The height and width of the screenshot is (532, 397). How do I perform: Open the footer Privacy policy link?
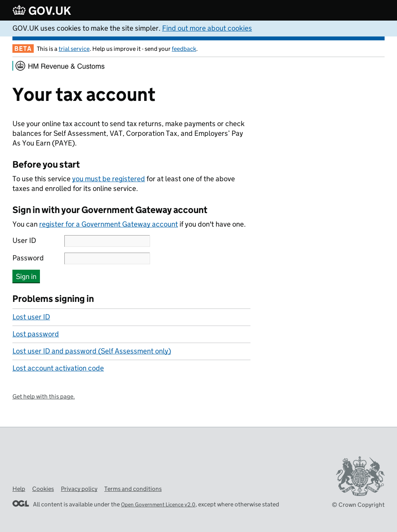point(79,489)
